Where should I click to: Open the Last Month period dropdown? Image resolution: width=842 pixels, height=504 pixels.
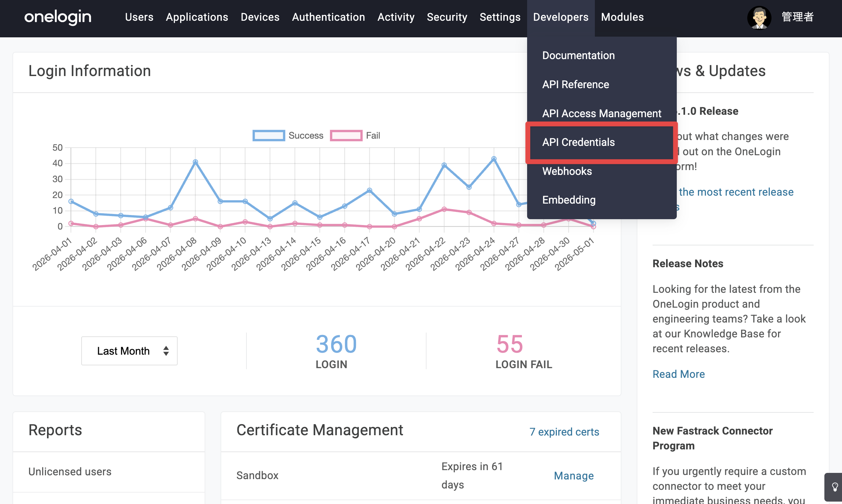(x=129, y=351)
